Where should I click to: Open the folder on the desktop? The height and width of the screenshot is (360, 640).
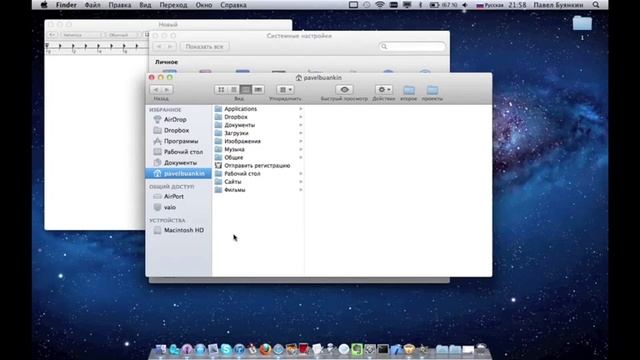582,24
